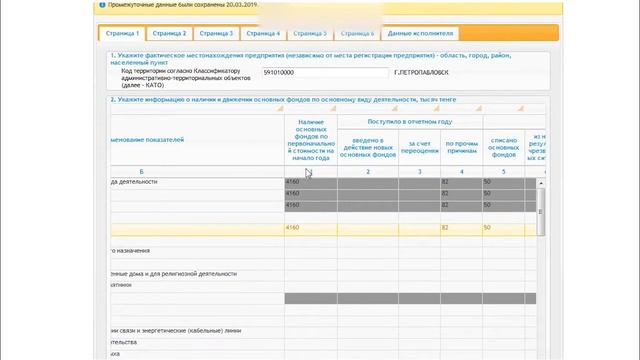Click the corner triangle above the 'за счет переоценки' column
The height and width of the screenshot is (360, 640).
tap(436, 109)
